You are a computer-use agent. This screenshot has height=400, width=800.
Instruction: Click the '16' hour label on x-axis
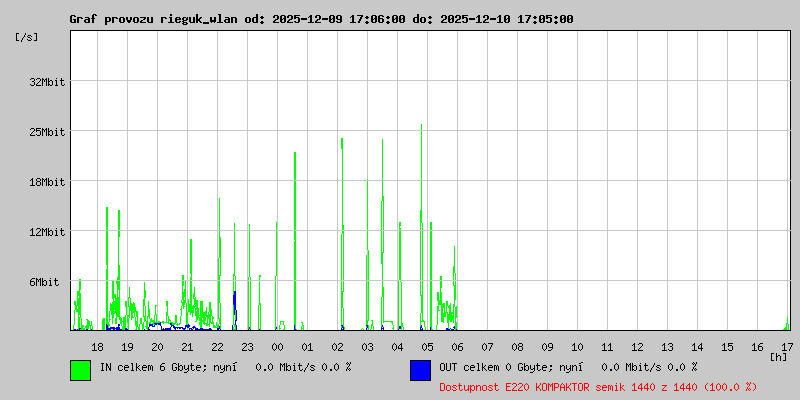click(757, 347)
